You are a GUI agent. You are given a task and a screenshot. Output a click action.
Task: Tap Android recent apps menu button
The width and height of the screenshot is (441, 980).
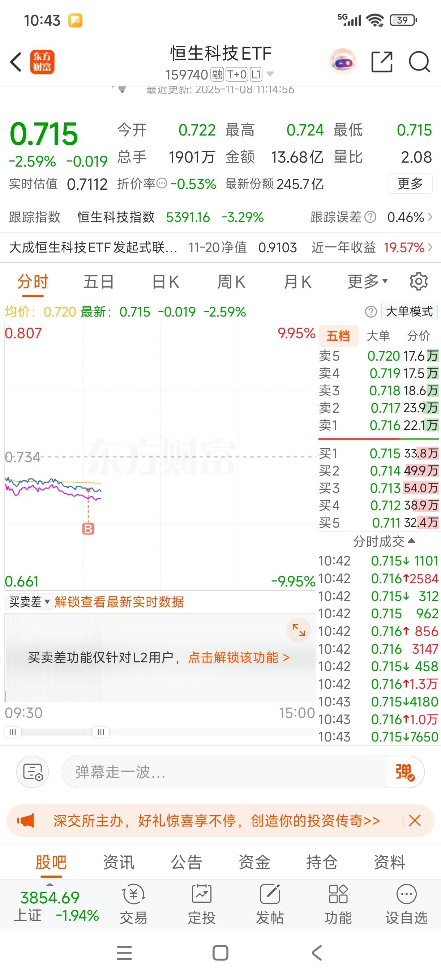click(x=124, y=953)
